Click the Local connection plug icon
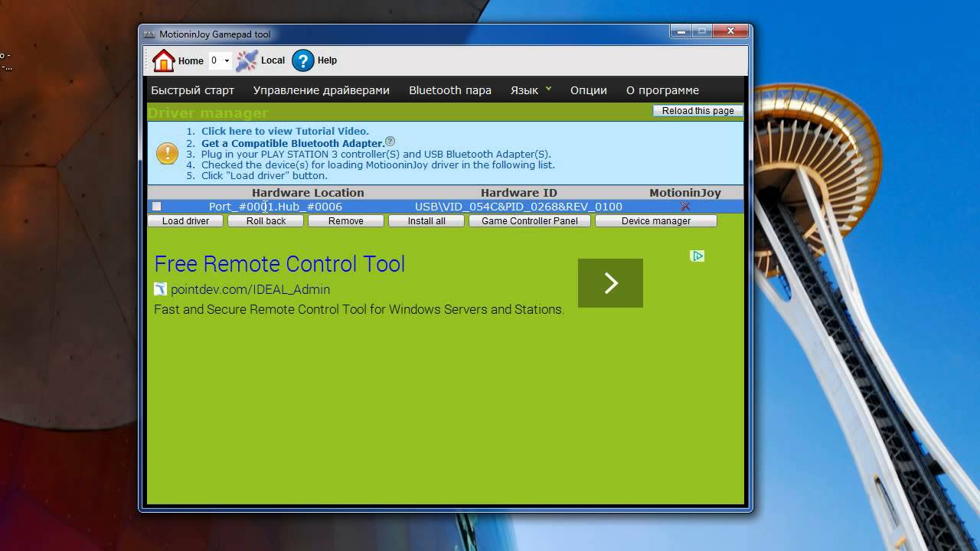980x551 pixels. 247,60
